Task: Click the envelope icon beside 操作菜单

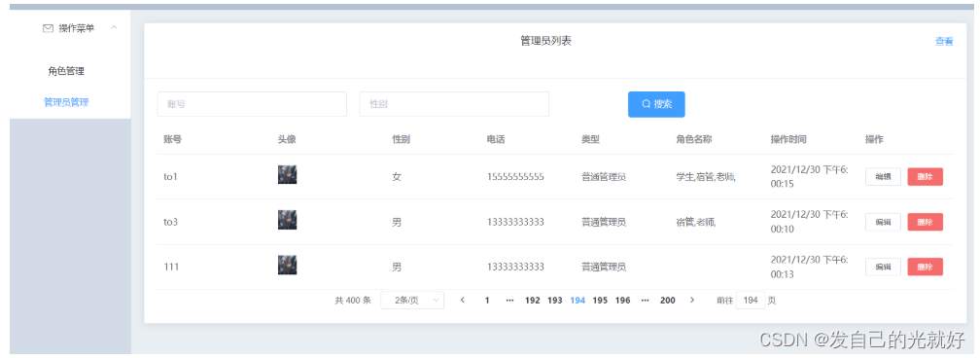Action: click(48, 28)
